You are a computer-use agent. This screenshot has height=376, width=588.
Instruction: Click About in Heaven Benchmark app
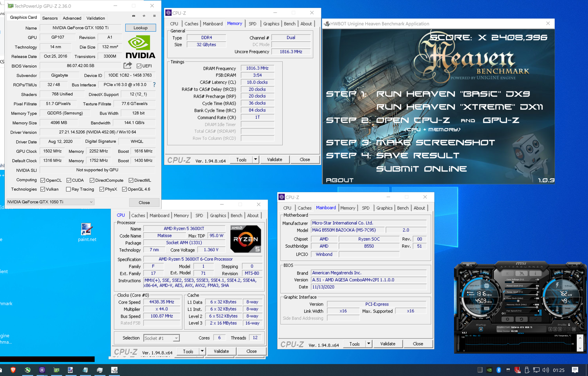coord(340,180)
